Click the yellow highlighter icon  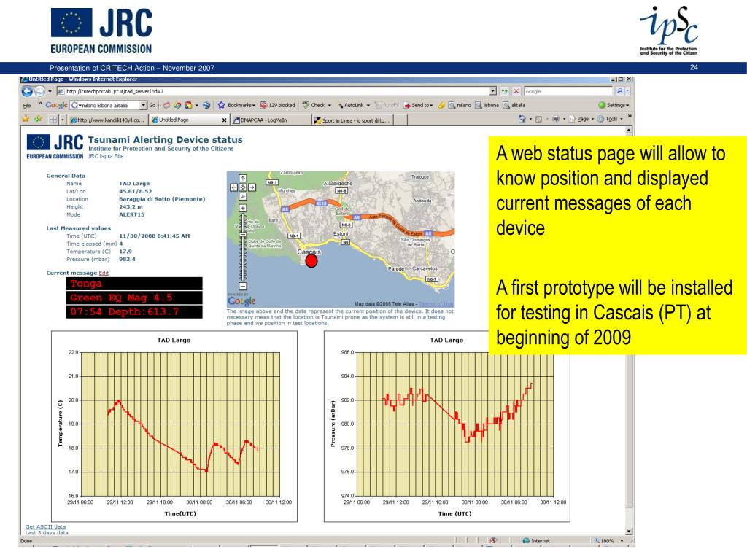441,105
